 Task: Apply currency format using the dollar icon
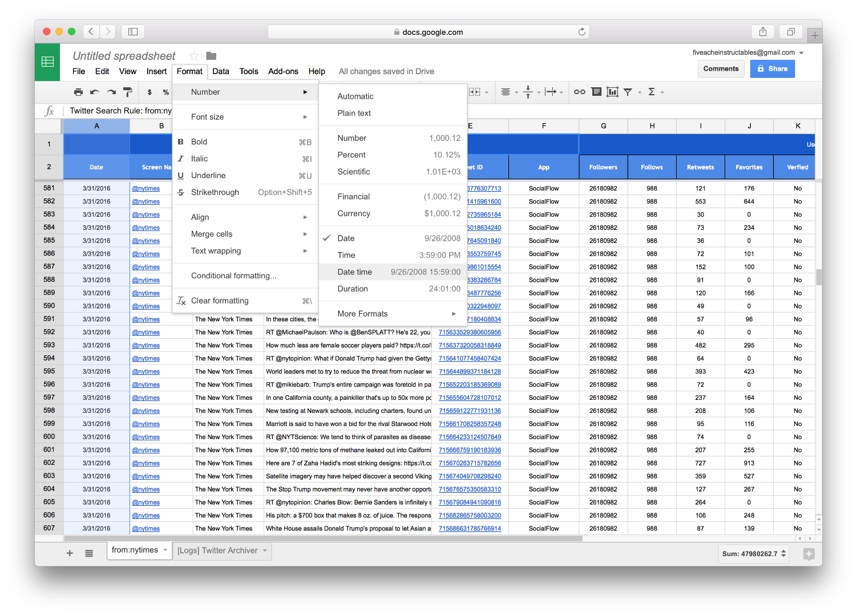149,92
